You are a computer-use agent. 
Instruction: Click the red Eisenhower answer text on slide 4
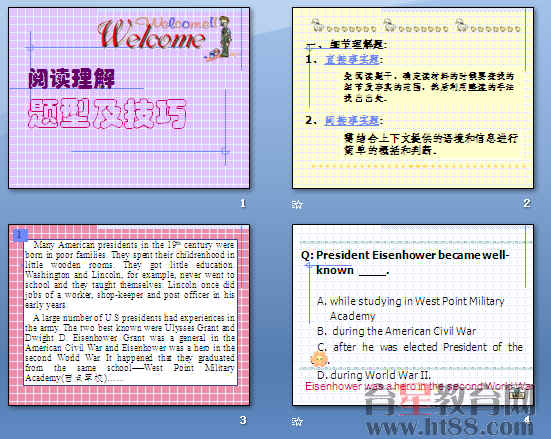click(419, 386)
